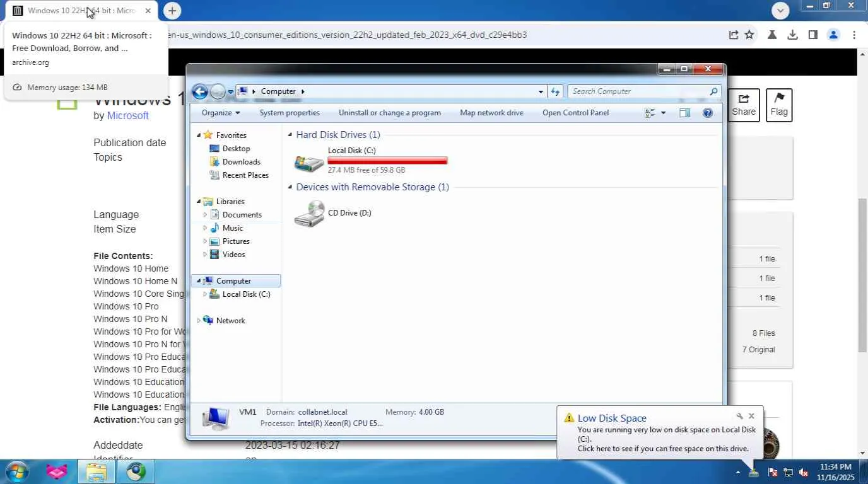Select the Windows 10 22H2 Chrome tab
The image size is (868, 484).
coord(82,11)
